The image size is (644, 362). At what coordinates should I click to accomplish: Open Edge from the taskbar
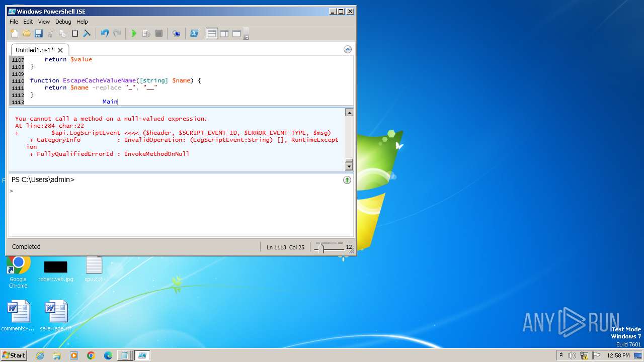pos(108,355)
